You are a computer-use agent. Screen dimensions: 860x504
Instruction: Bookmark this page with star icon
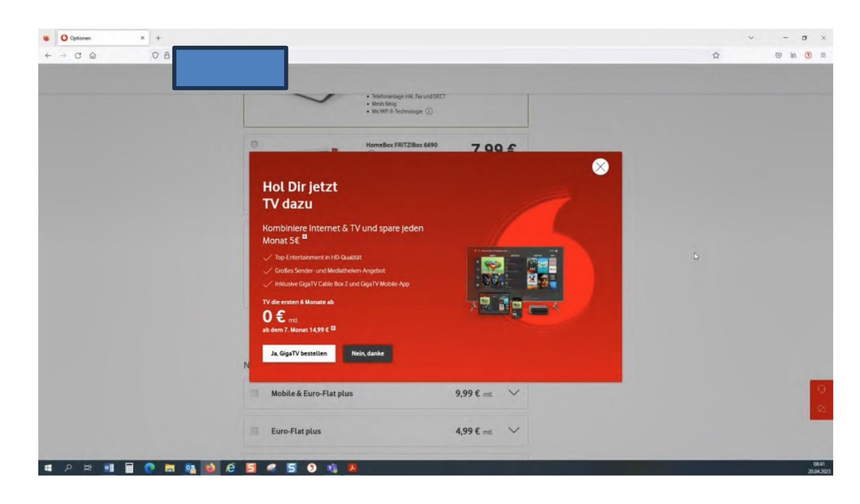click(x=716, y=55)
